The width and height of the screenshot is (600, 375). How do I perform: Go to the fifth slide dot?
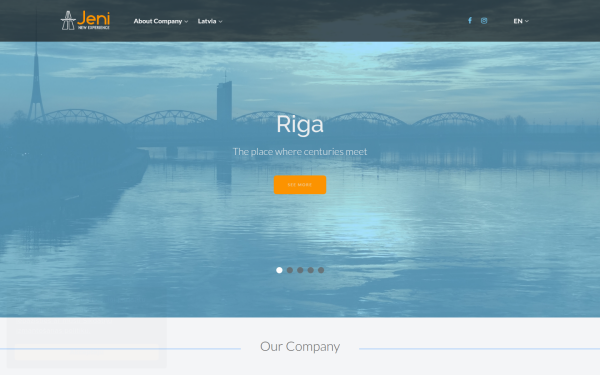321,270
